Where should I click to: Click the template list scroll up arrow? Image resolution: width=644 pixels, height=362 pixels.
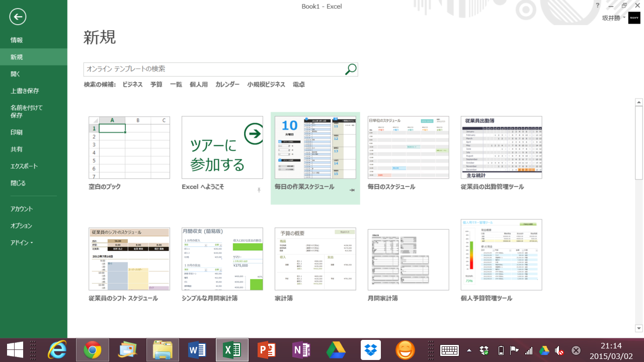639,102
